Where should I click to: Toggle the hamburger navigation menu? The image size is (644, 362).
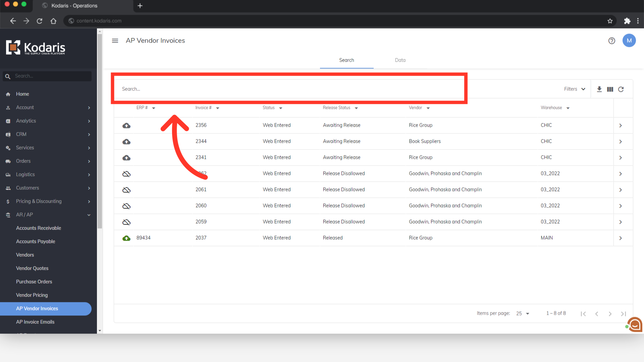[x=115, y=41]
